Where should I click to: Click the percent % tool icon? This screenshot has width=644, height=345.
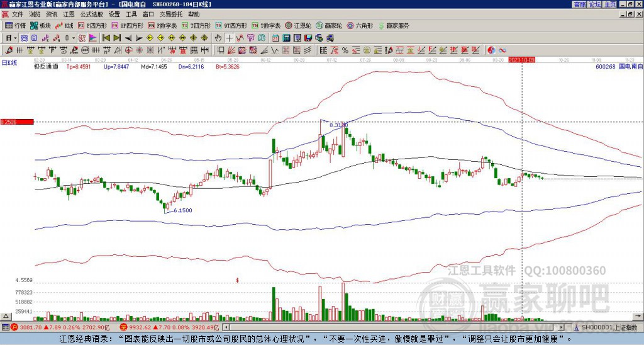pyautogui.click(x=345, y=50)
